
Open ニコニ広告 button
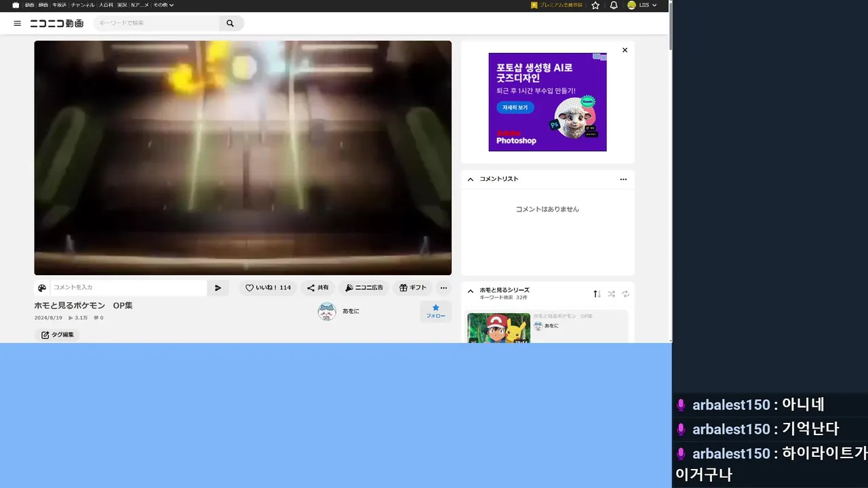pyautogui.click(x=364, y=288)
